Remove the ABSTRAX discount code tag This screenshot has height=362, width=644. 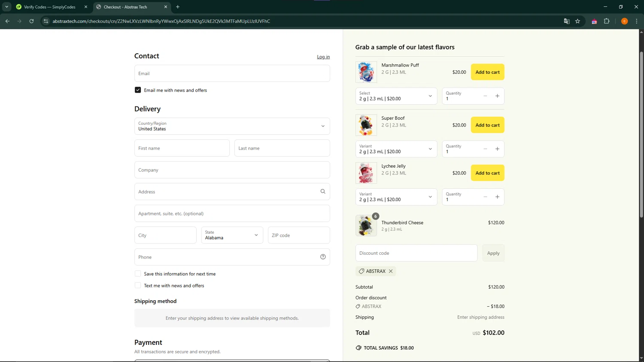pyautogui.click(x=391, y=271)
